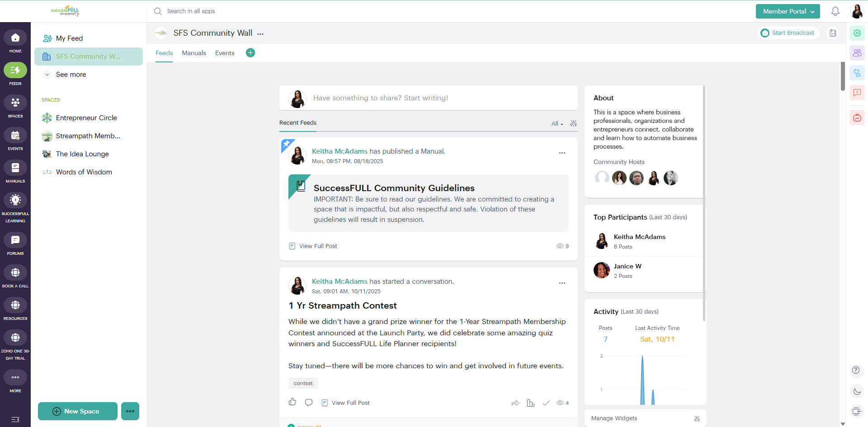The image size is (868, 427).
Task: Click the New Space button
Action: pyautogui.click(x=77, y=411)
